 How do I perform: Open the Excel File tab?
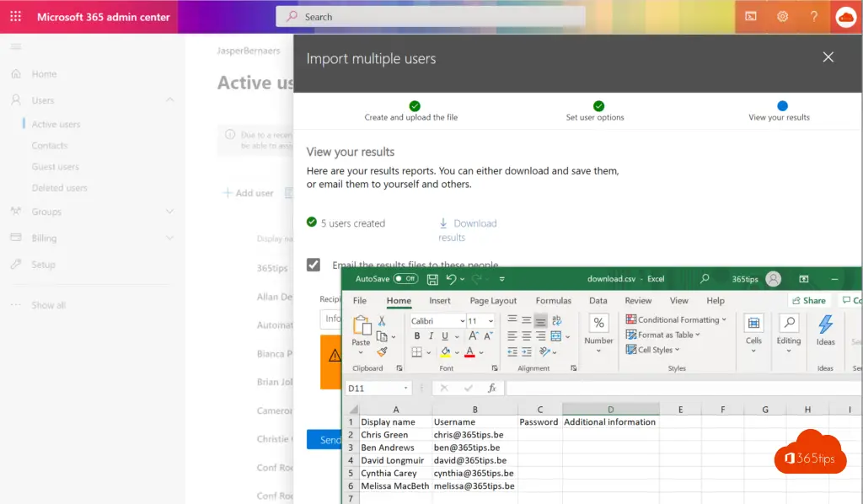359,300
